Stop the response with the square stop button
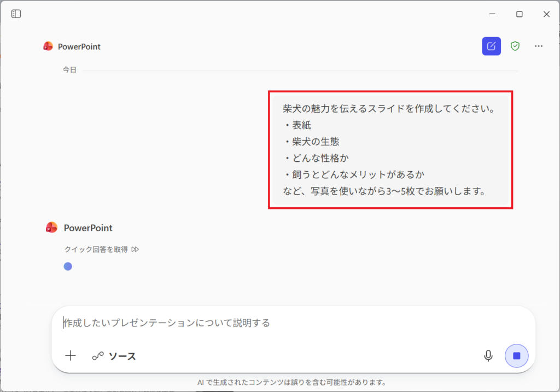 click(516, 356)
